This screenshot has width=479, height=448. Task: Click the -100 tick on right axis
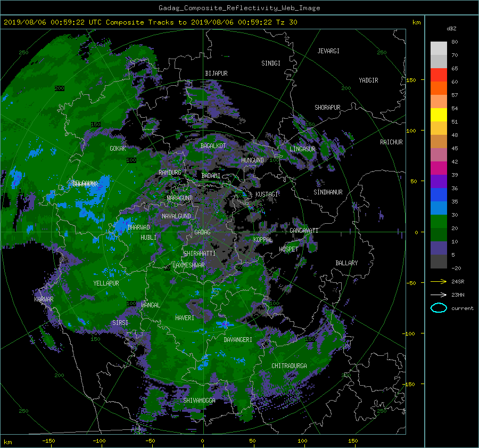[409, 333]
